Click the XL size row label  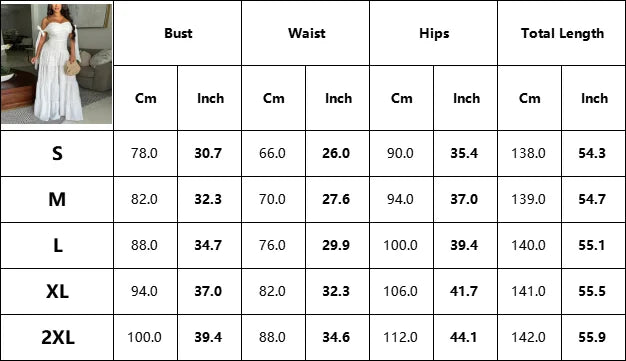tap(57, 291)
